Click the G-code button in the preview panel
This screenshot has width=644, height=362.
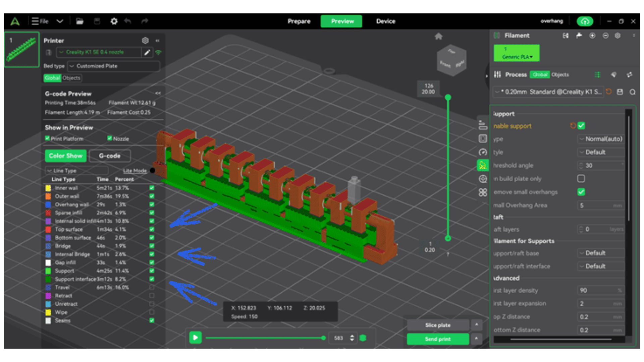point(109,156)
